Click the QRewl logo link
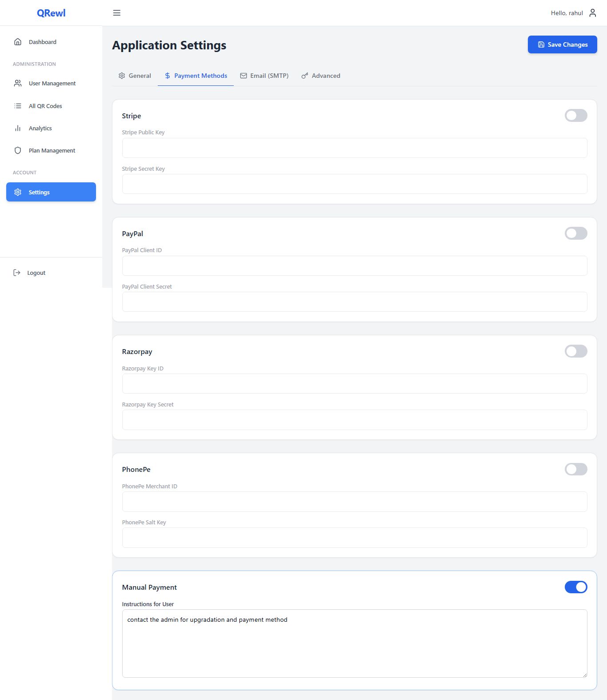Image resolution: width=607 pixels, height=700 pixels. pyautogui.click(x=51, y=13)
